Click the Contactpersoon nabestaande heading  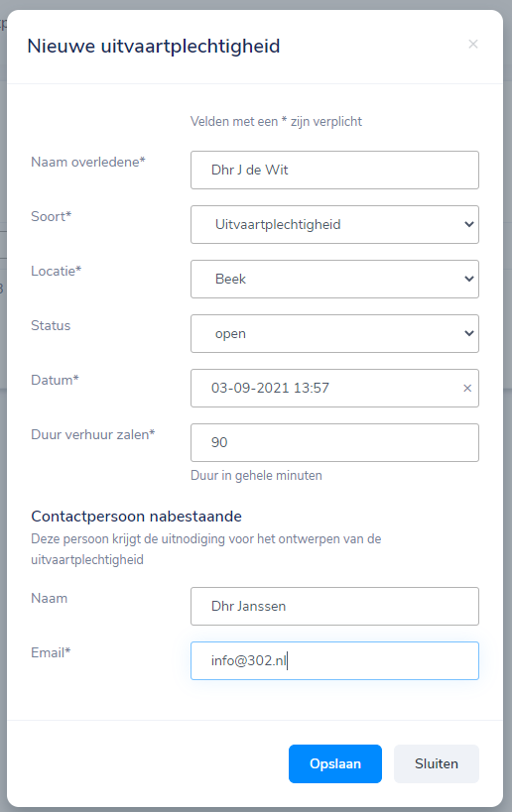[x=136, y=517]
